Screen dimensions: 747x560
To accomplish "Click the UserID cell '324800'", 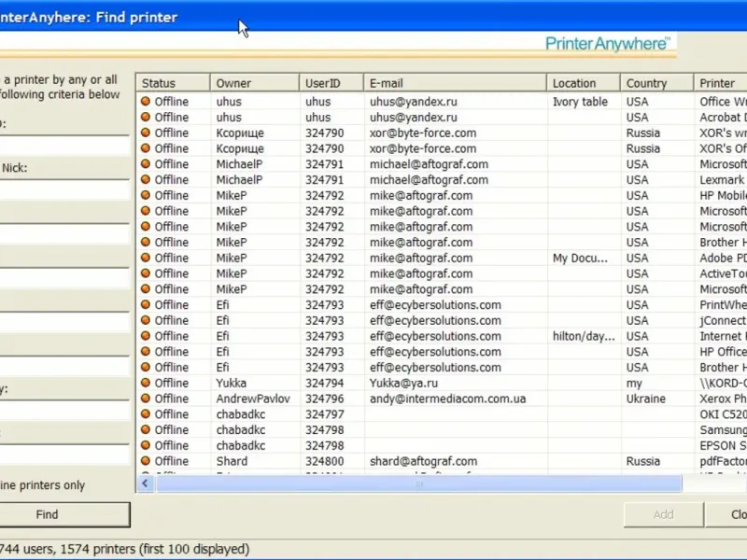I will coord(324,461).
